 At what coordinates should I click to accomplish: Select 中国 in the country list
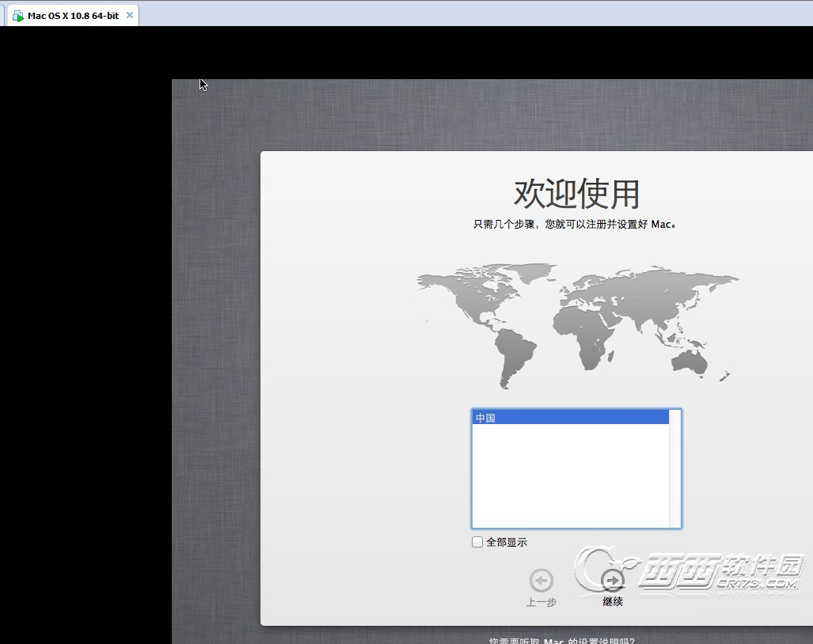[570, 418]
